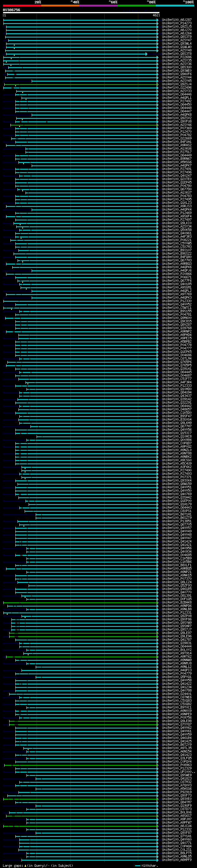Click hit label UniRef100_A9NT88
Image resolution: width=197 pixels, height=868 pixels.
point(177,453)
